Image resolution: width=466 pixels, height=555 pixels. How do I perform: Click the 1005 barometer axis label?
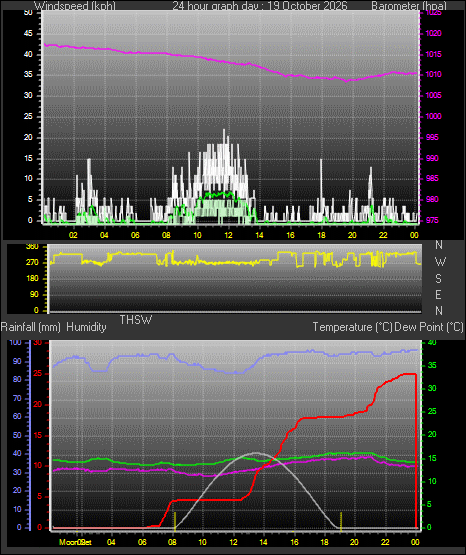[x=433, y=96]
